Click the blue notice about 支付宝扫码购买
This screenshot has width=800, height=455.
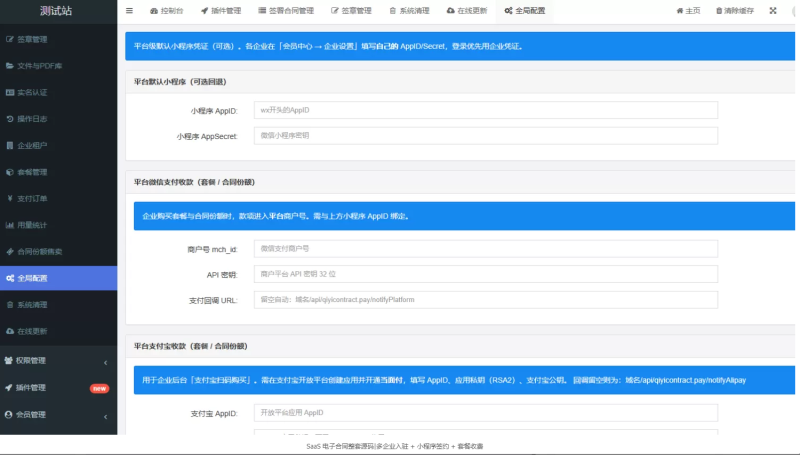click(x=464, y=380)
